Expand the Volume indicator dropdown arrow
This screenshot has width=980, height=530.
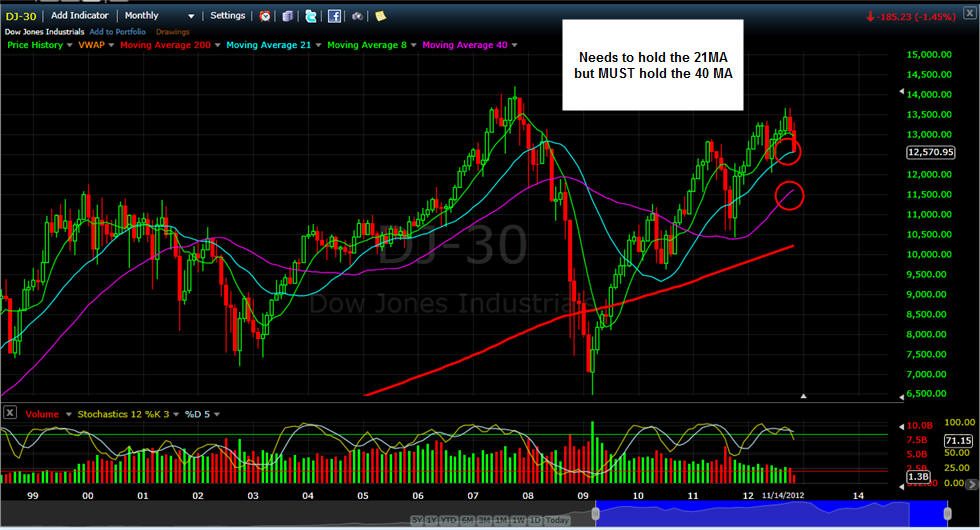(69, 414)
